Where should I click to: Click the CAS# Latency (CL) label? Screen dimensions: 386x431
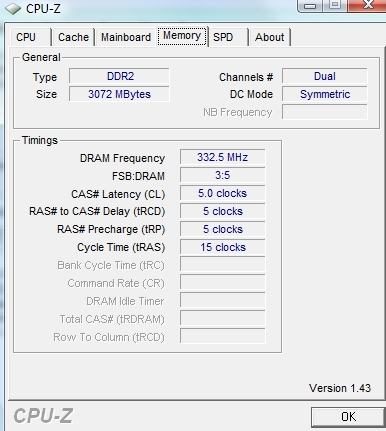click(118, 194)
